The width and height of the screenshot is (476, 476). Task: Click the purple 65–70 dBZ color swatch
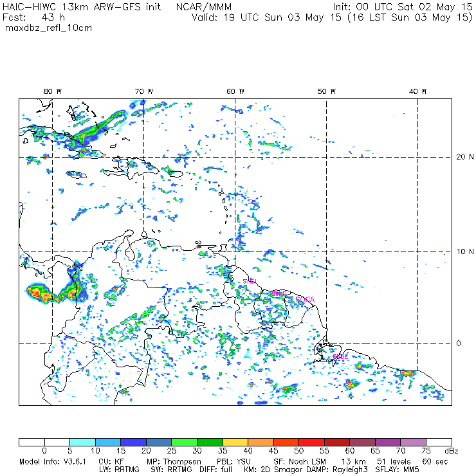point(388,442)
